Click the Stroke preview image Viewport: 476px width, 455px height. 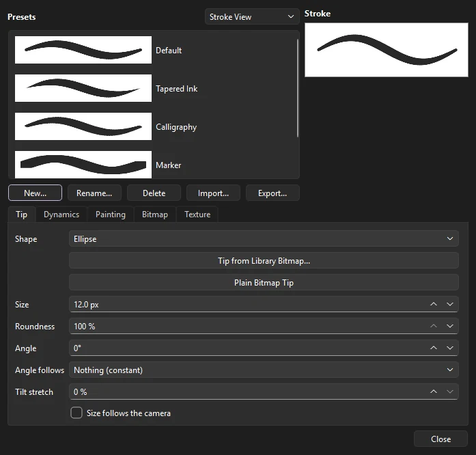point(386,50)
